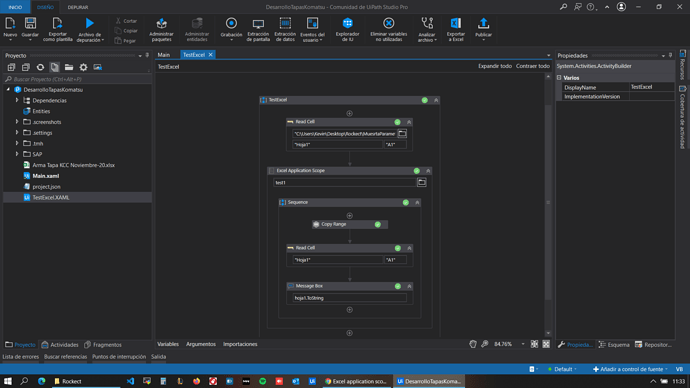Open the zoom percentage dropdown
The height and width of the screenshot is (388, 690).
point(523,344)
